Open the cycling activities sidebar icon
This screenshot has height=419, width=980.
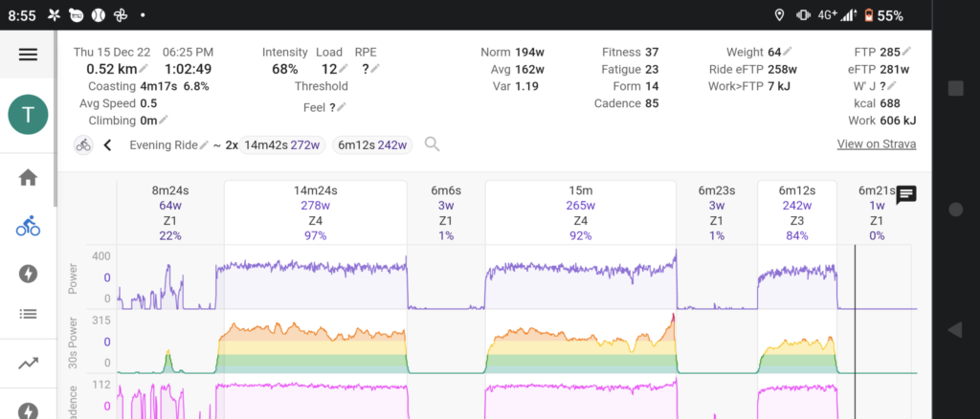pyautogui.click(x=28, y=227)
